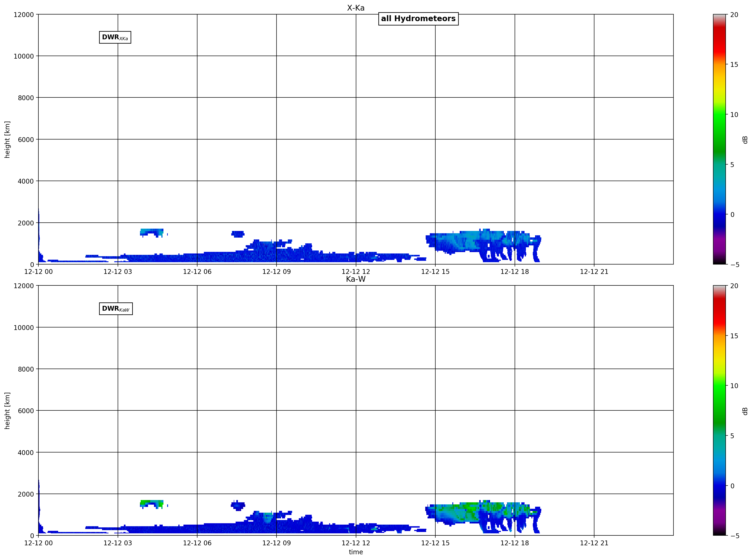Click "12-12 06" time tick under X-Ka plot
This screenshot has width=753, height=560.
(197, 272)
